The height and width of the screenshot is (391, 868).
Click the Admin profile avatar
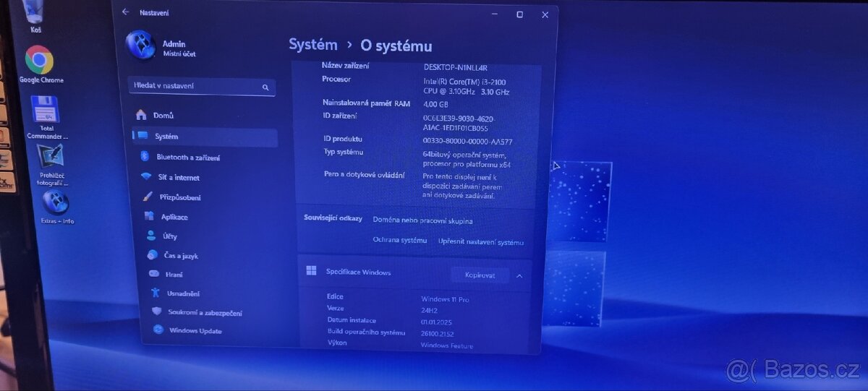[141, 46]
